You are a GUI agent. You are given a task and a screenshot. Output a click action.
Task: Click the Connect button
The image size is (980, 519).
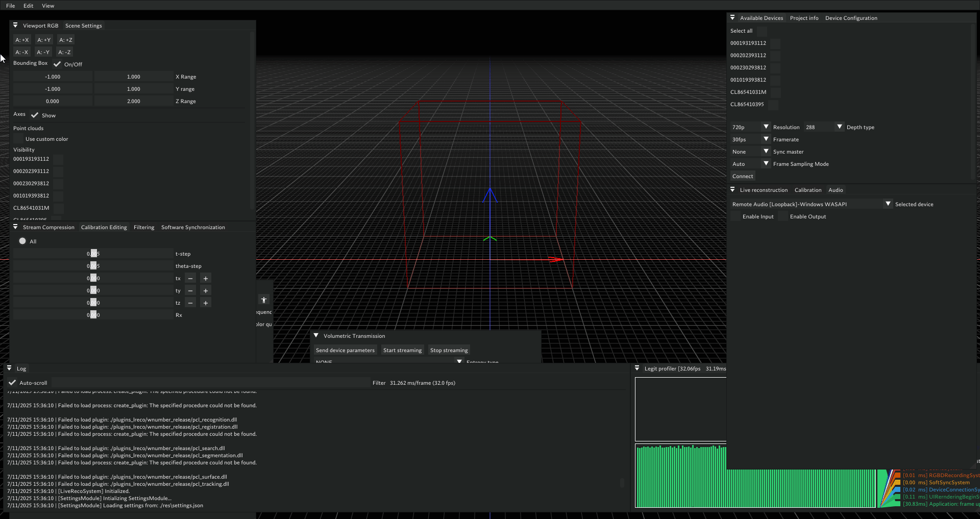click(x=742, y=176)
